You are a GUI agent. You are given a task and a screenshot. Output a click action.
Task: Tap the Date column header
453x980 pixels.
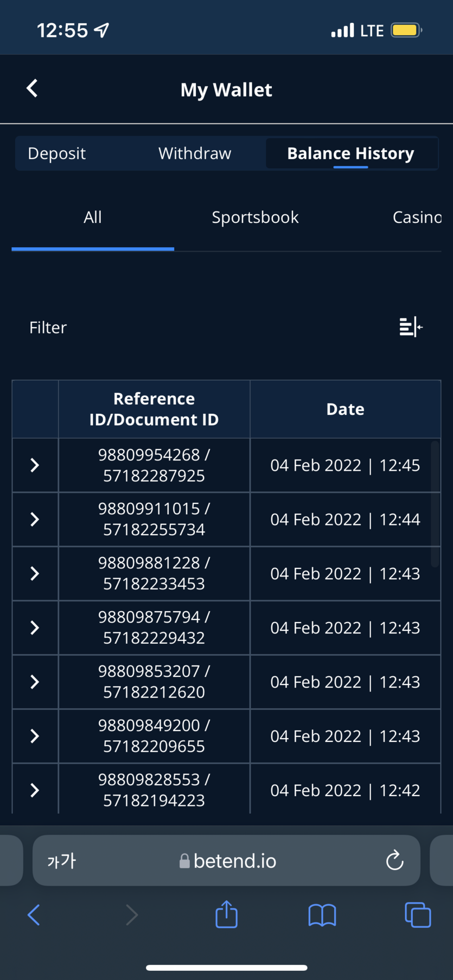(345, 409)
